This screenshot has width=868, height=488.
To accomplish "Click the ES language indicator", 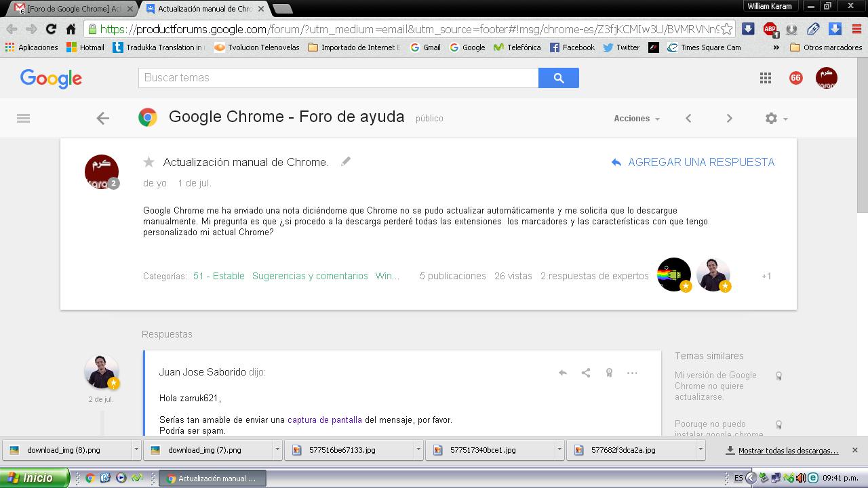I will pyautogui.click(x=738, y=479).
